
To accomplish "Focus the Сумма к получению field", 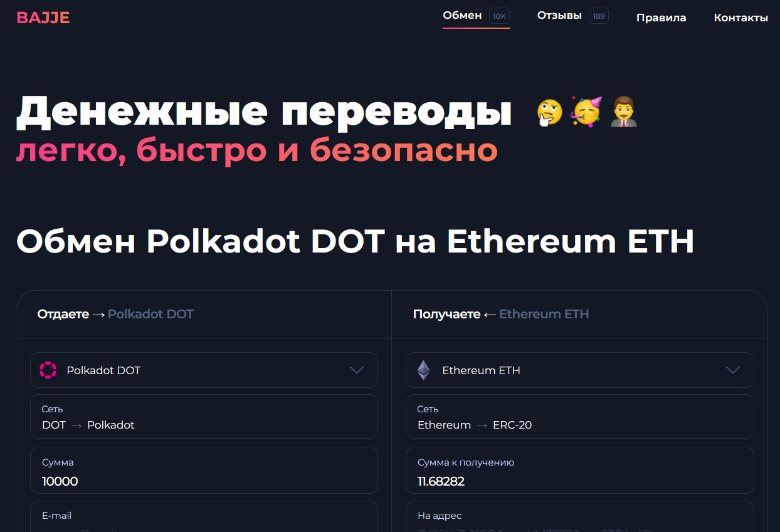I will point(579,471).
